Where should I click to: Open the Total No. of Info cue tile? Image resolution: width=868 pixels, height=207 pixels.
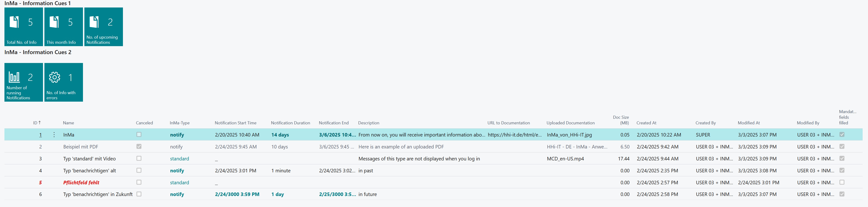[24, 27]
